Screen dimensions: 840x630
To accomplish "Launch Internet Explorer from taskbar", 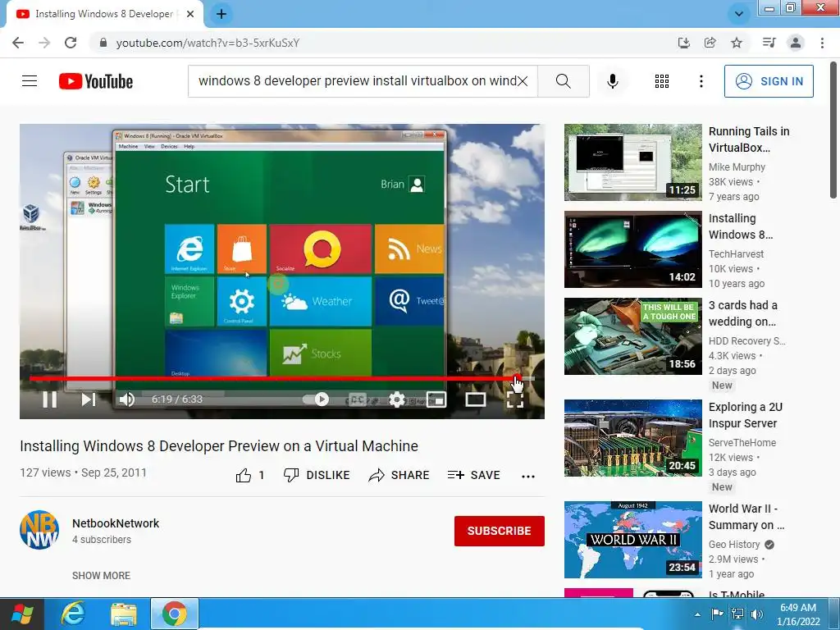I will coord(73,614).
